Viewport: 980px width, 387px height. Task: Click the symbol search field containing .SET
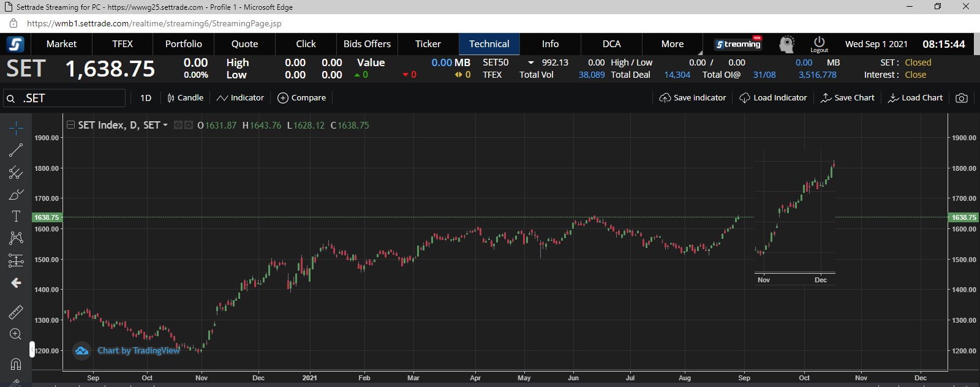pyautogui.click(x=64, y=98)
